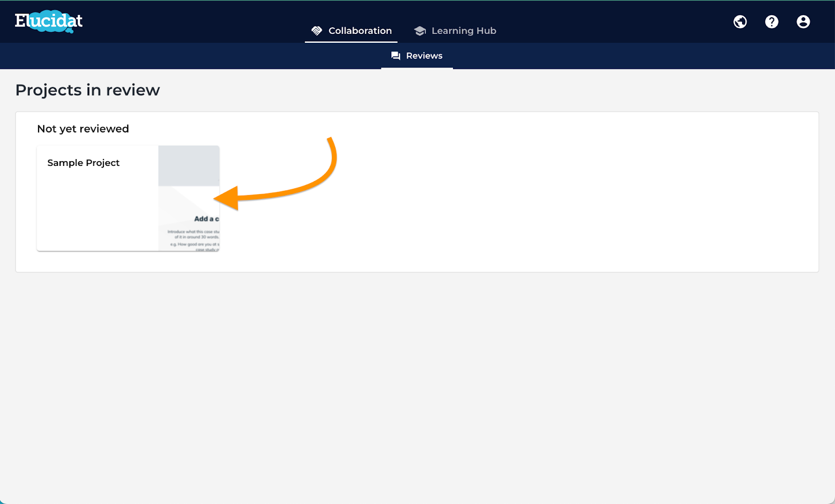Open the Sample Project thumbnail preview
This screenshot has height=504, width=835.
coord(189,198)
